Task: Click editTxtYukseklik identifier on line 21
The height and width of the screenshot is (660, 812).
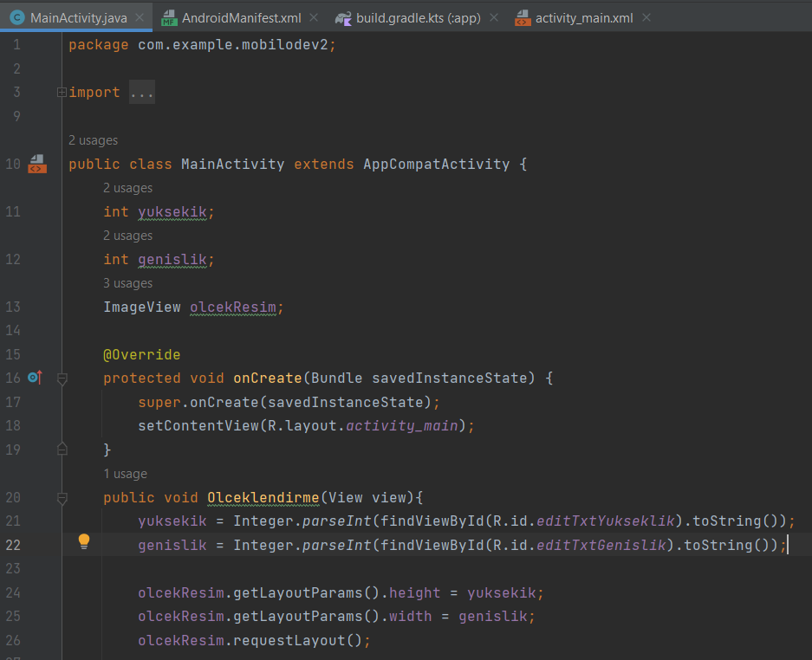Action: tap(606, 521)
